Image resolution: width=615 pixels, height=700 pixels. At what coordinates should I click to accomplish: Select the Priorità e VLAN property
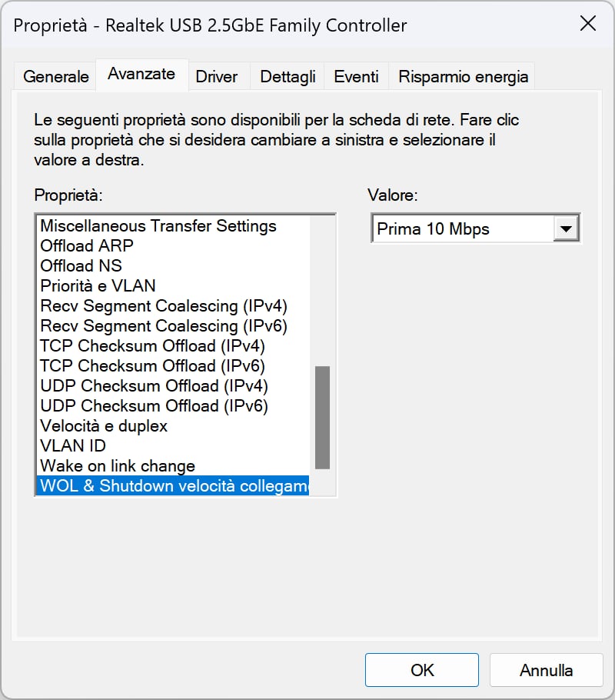pos(173,285)
